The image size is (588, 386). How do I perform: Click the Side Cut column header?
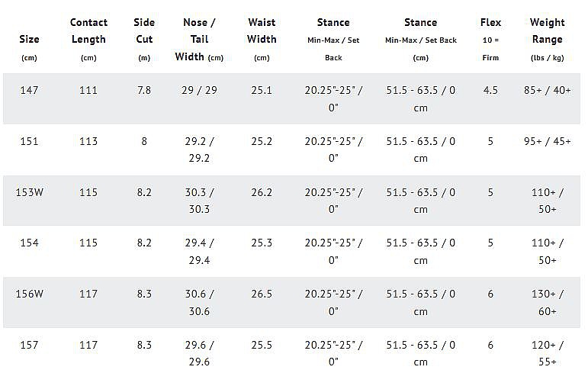[144, 40]
